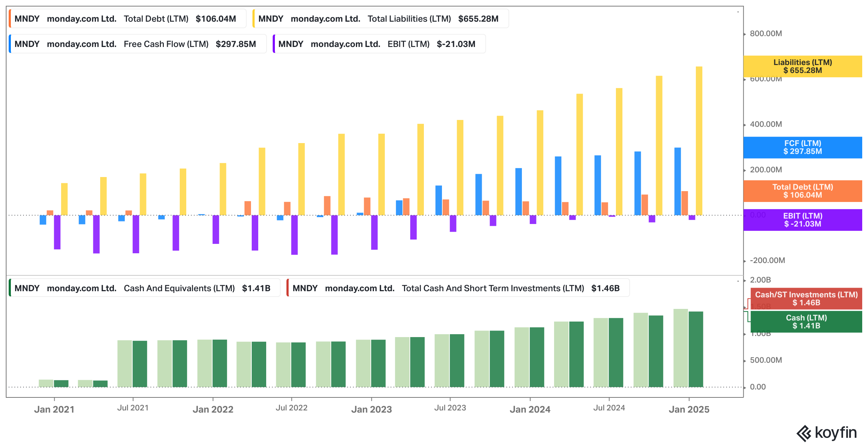Click the orange Total Debt (LTM) value tag
This screenshot has height=448, width=868.
[x=803, y=191]
